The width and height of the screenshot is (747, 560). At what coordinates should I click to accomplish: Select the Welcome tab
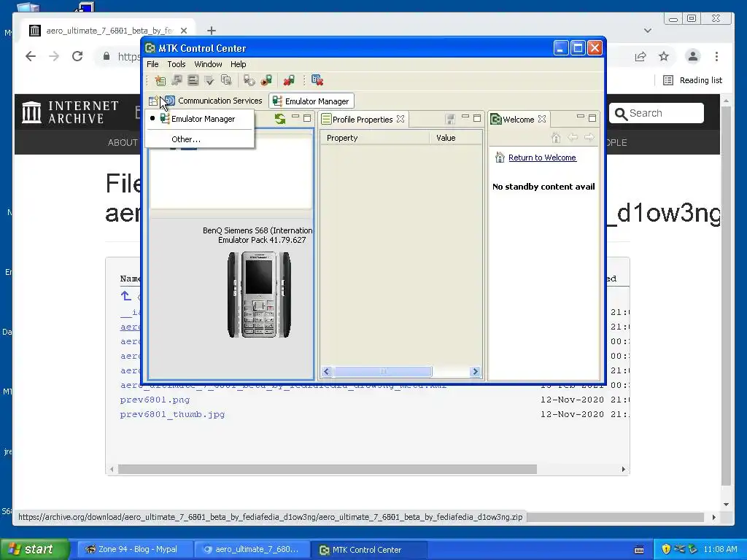click(x=519, y=120)
